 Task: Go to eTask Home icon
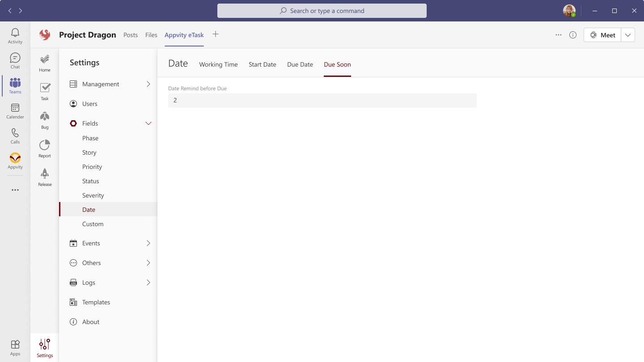[45, 59]
